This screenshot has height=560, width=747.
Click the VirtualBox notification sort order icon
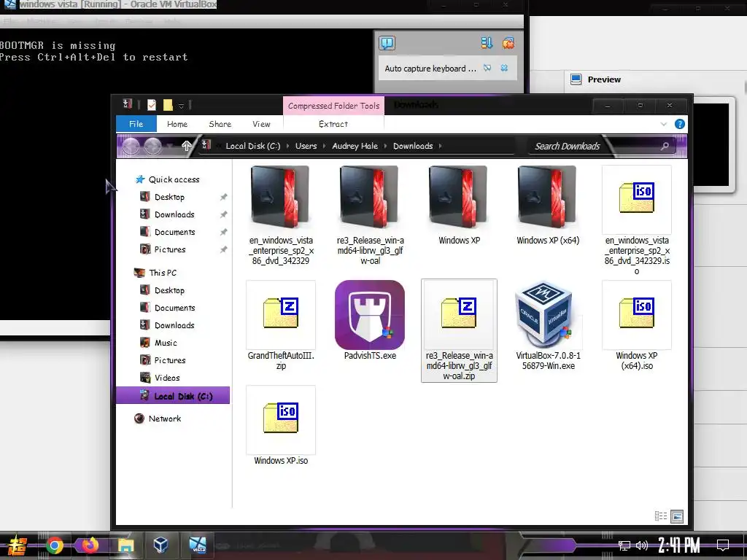(487, 43)
